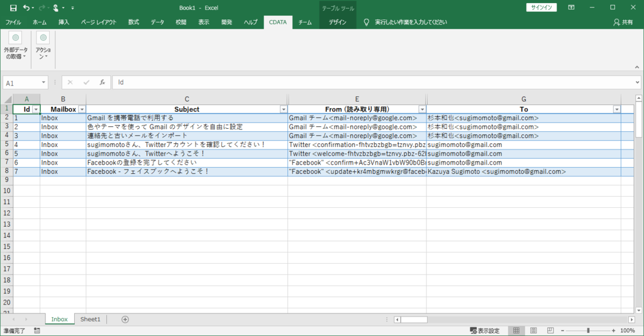The image size is (644, 336).
Task: Click zoom out minus button
Action: pos(563,330)
